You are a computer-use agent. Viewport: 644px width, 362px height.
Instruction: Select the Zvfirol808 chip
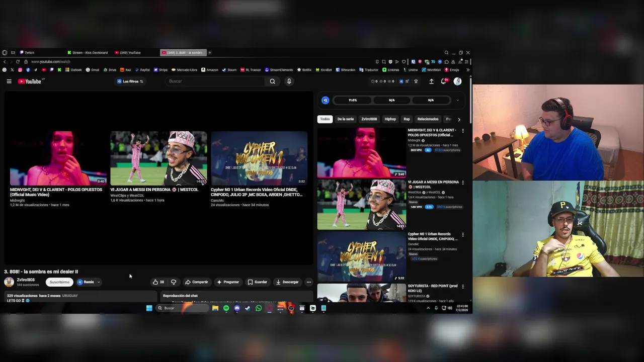(x=369, y=119)
